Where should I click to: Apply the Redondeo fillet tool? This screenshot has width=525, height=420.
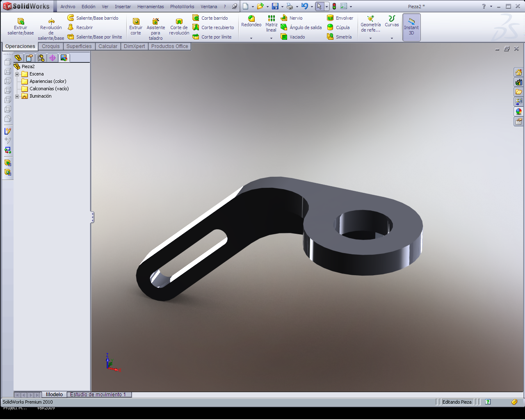(x=251, y=21)
